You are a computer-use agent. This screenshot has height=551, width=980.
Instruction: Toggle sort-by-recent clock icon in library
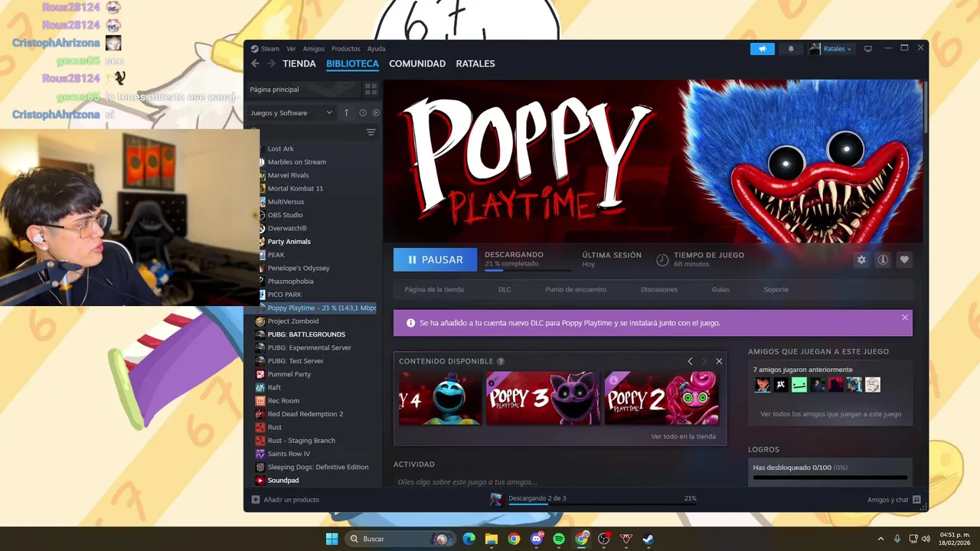pos(363,112)
